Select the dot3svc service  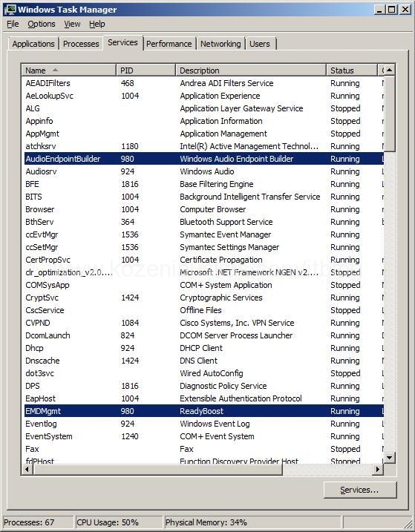tap(203, 373)
